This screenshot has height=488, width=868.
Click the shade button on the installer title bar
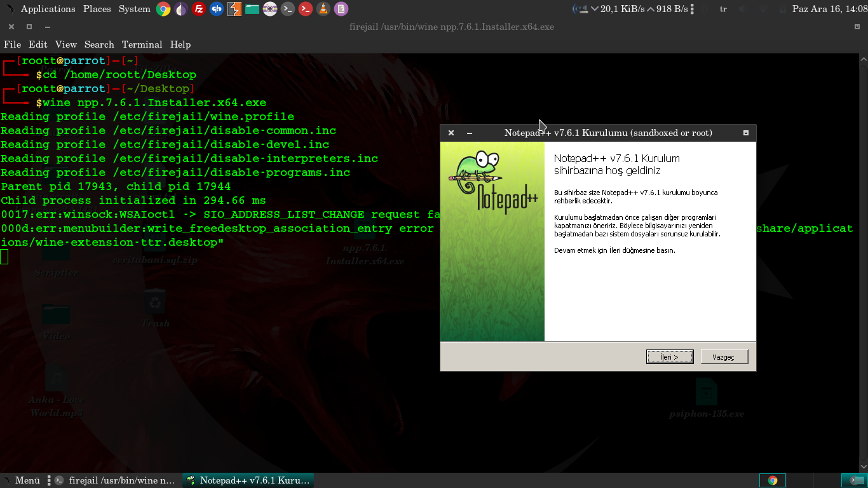(746, 133)
